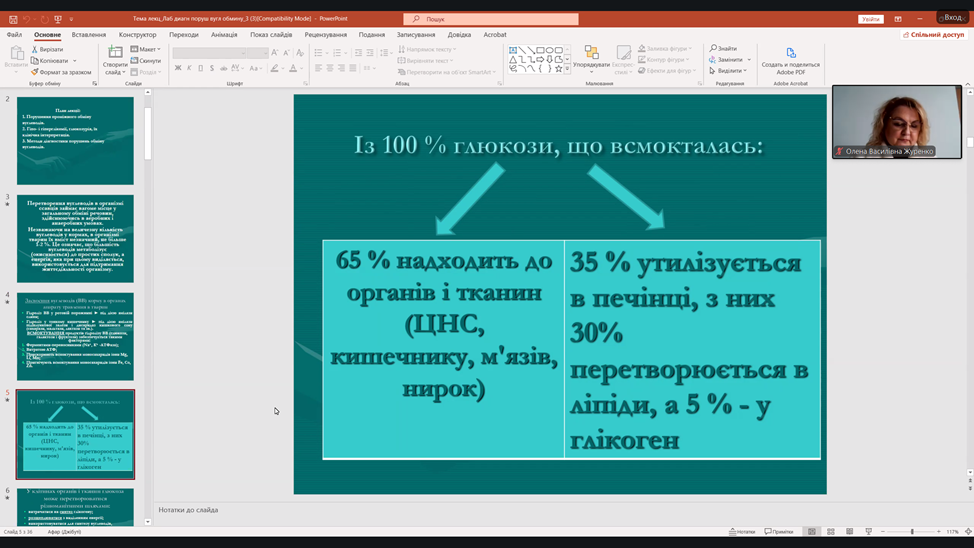Click the Увійти sign-in button

click(870, 19)
